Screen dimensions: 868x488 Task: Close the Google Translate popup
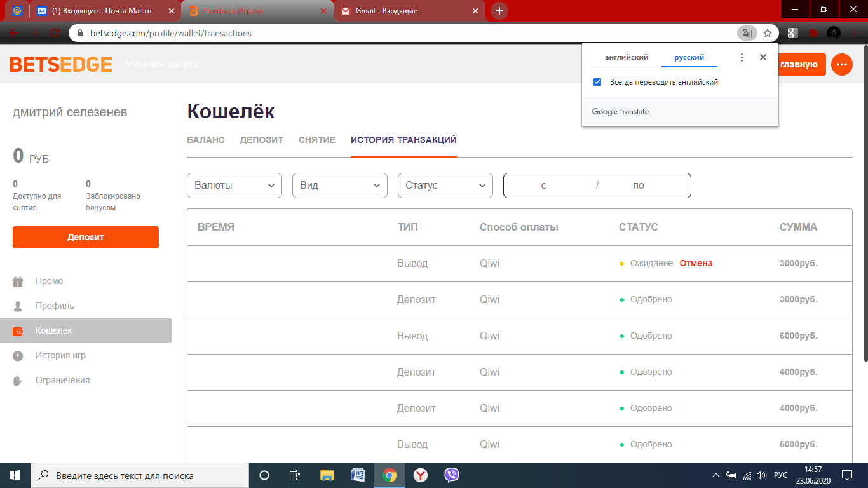click(x=763, y=57)
